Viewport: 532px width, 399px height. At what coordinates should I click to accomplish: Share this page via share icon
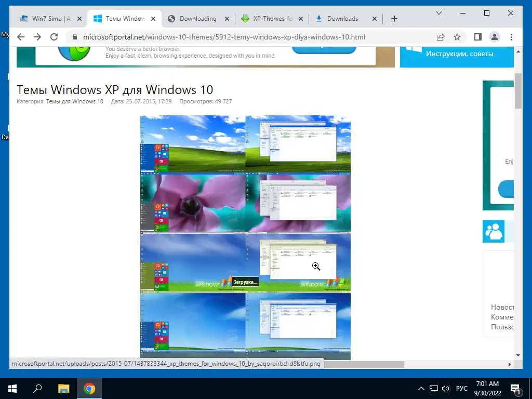(x=441, y=37)
